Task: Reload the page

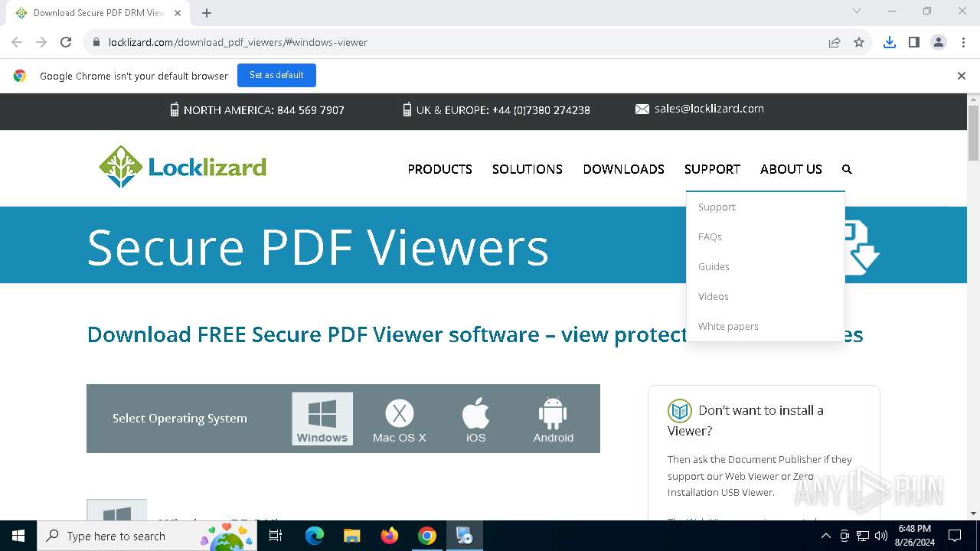Action: tap(66, 42)
